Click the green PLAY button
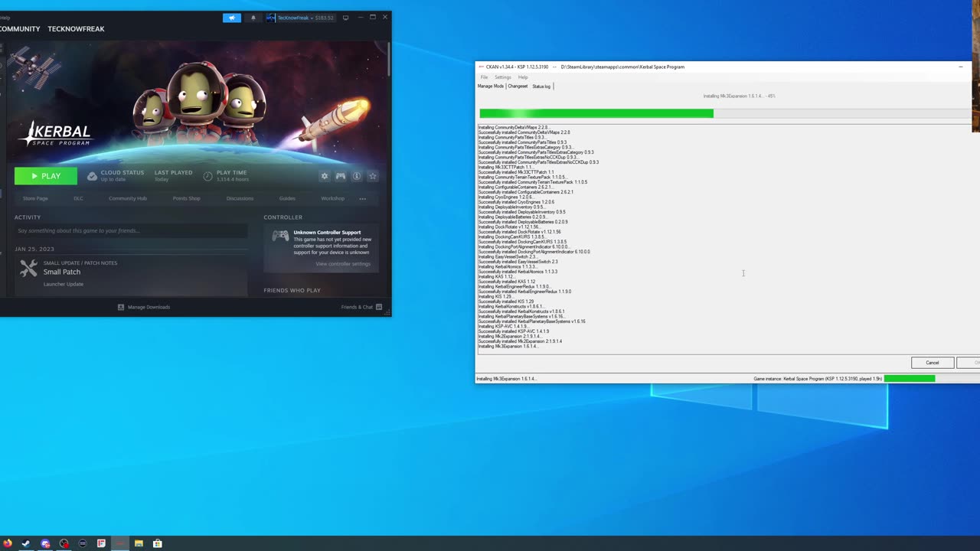The height and width of the screenshot is (551, 980). coord(46,176)
